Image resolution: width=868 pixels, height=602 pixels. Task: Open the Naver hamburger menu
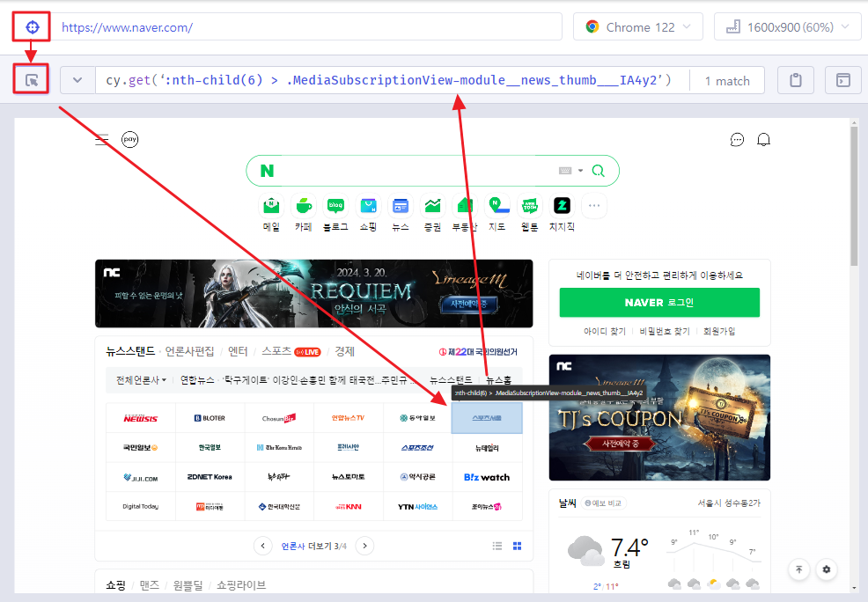pyautogui.click(x=102, y=139)
